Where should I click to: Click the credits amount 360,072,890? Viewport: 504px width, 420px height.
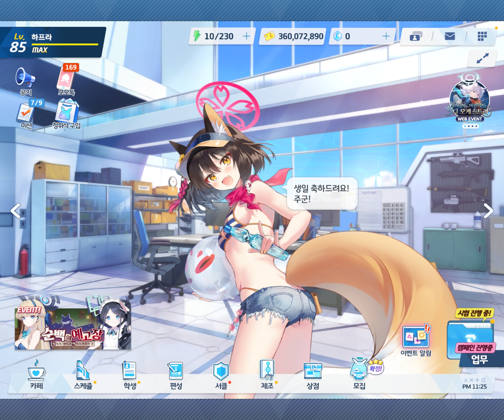tap(301, 36)
